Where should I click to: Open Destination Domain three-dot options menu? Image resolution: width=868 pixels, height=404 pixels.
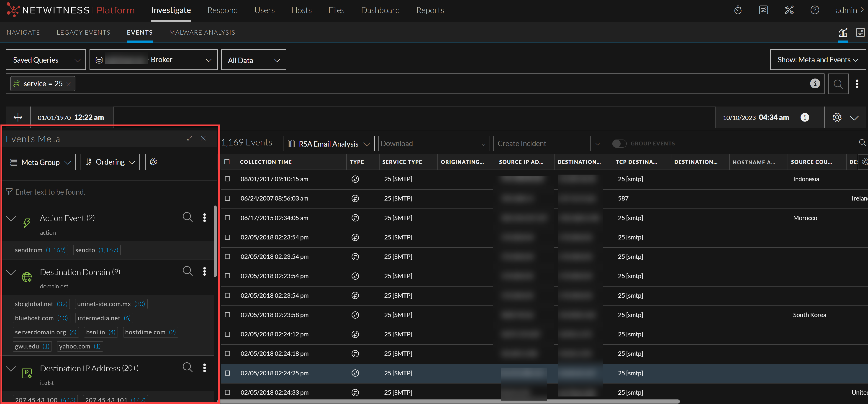pos(205,271)
